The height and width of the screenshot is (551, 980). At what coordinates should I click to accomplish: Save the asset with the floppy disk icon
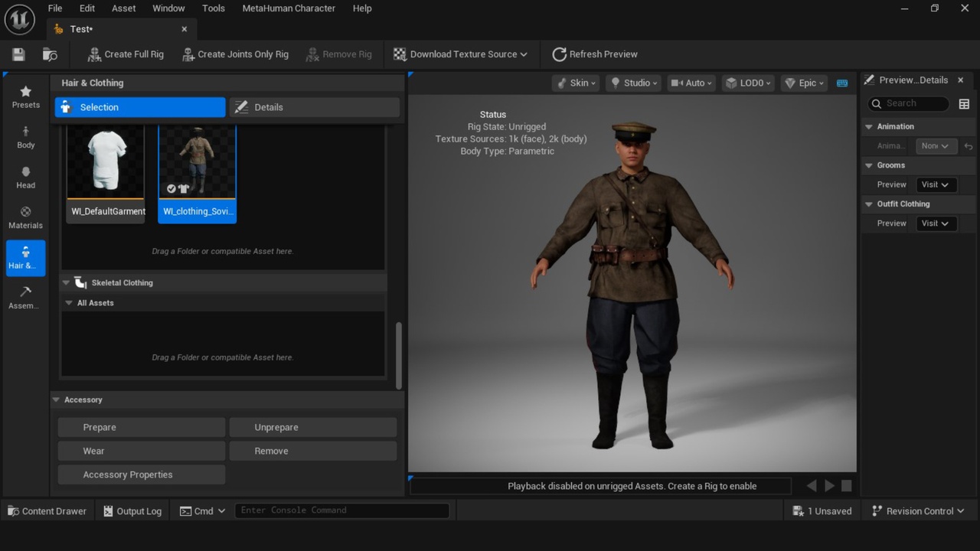tap(18, 54)
